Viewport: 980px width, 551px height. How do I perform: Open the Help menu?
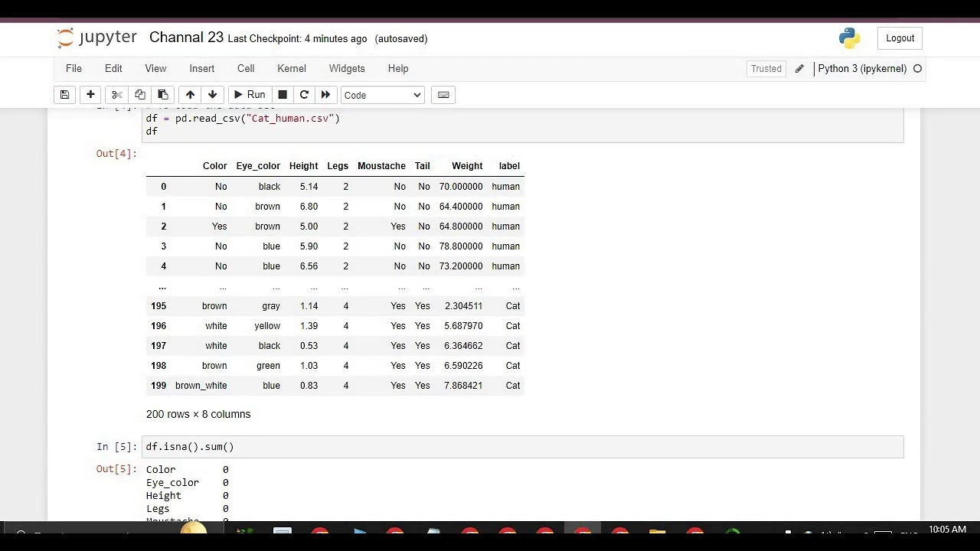click(x=398, y=68)
